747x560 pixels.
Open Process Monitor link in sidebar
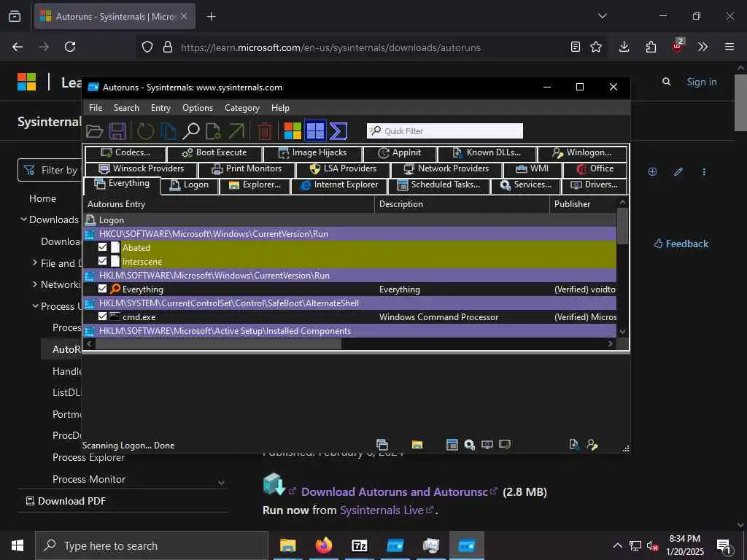pyautogui.click(x=88, y=479)
